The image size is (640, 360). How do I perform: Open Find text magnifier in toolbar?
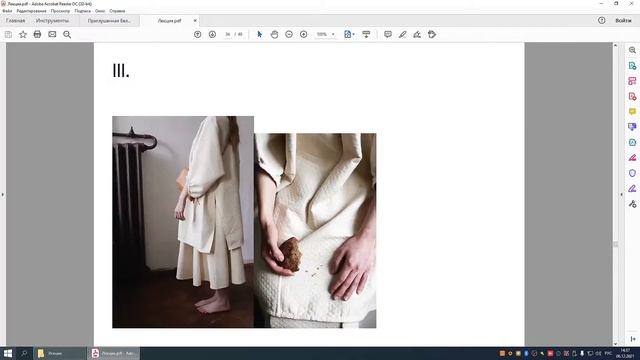(x=67, y=35)
